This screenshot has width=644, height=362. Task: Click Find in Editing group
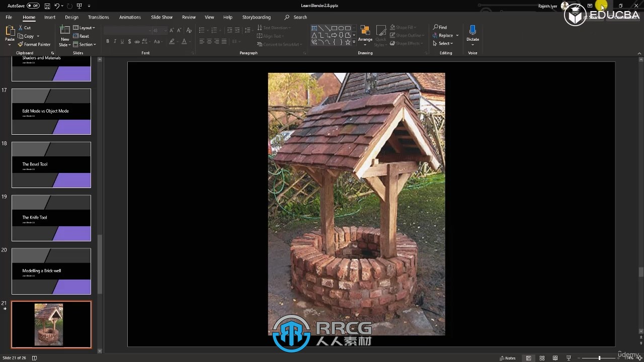coord(440,27)
